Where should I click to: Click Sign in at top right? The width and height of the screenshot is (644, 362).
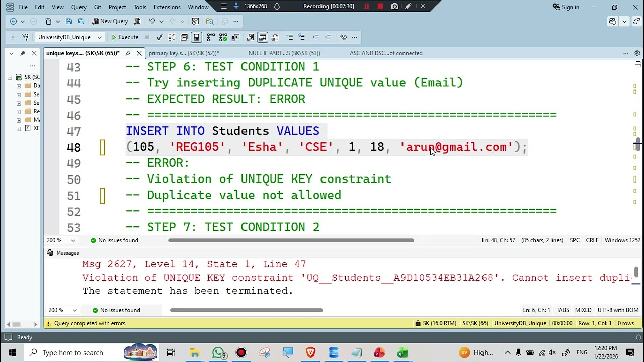coord(566,7)
